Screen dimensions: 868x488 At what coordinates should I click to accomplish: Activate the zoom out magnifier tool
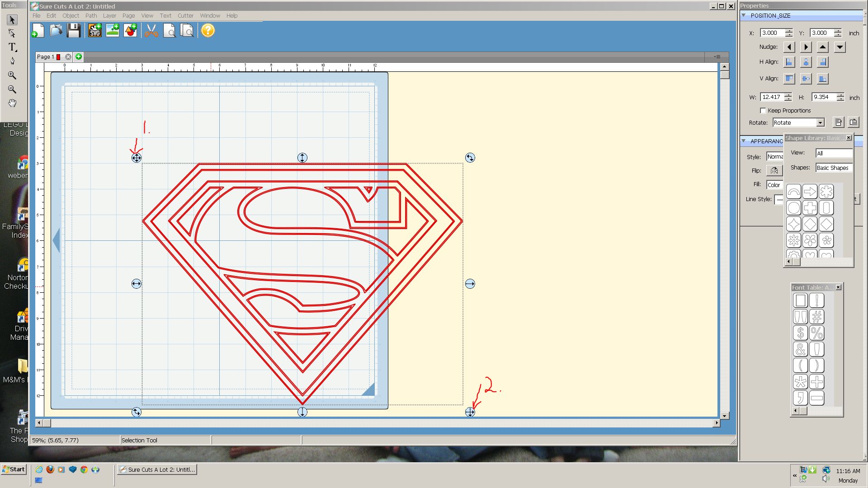click(12, 89)
